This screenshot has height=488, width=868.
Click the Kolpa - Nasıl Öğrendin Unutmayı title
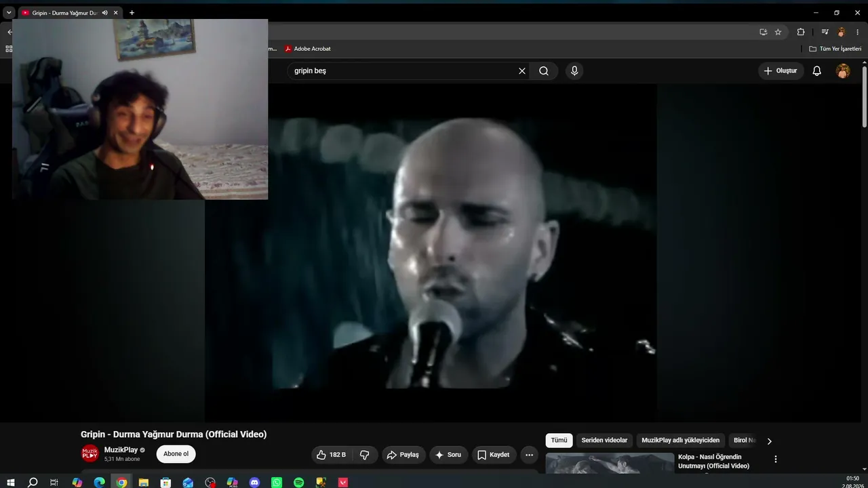714,462
